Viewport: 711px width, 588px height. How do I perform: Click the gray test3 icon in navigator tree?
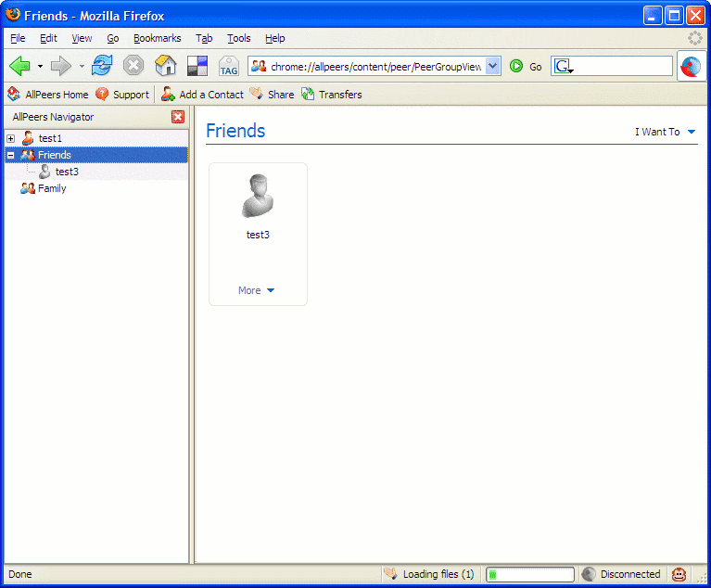tap(44, 172)
